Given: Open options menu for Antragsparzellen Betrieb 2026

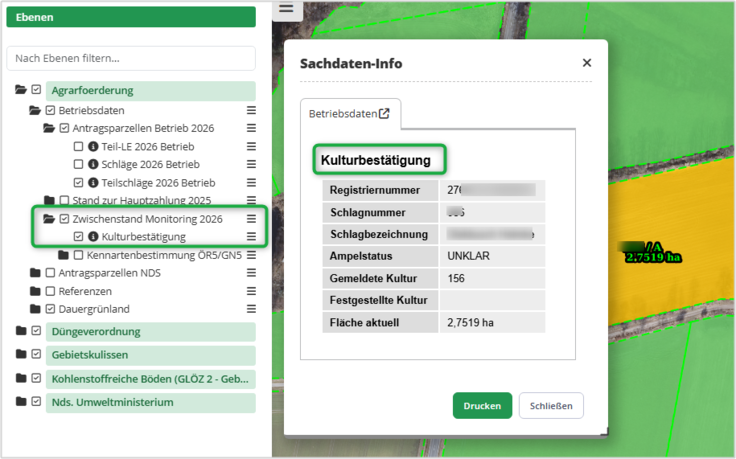Looking at the screenshot, I should 251,128.
